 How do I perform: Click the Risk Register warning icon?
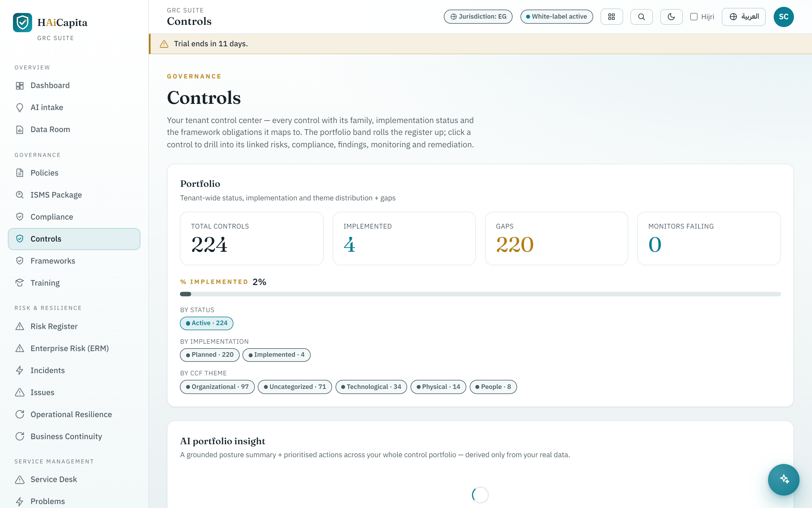coord(20,327)
